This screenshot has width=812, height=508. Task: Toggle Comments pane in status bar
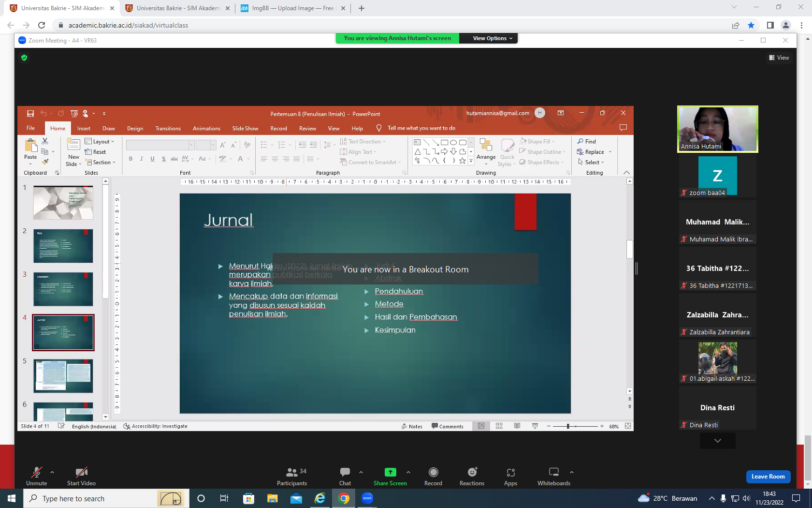click(x=448, y=426)
